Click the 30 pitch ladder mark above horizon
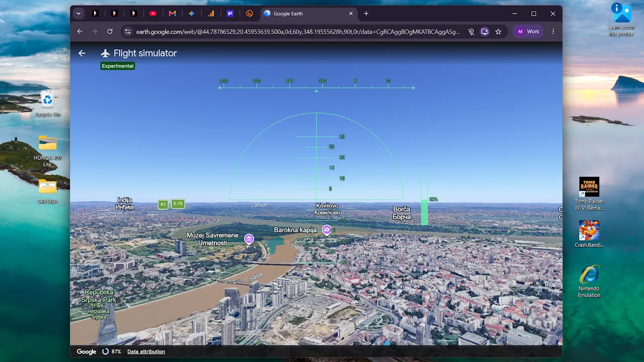This screenshot has width=644, height=362. (x=342, y=137)
